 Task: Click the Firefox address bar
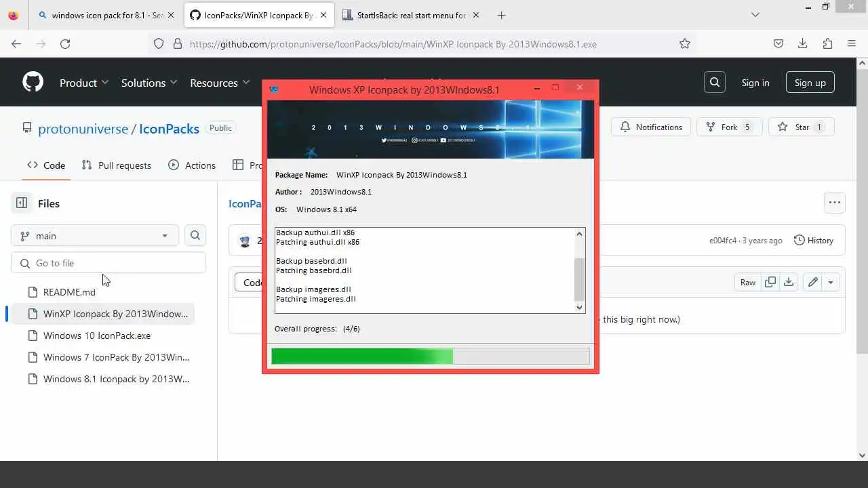pyautogui.click(x=420, y=43)
